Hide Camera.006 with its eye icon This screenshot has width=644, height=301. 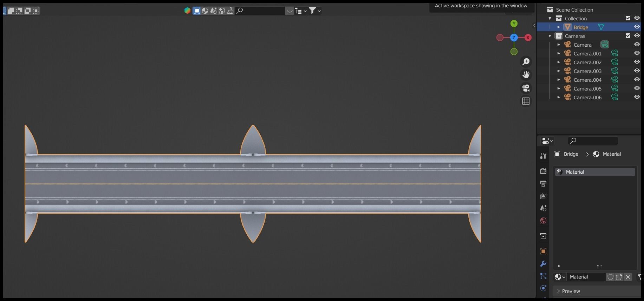click(637, 97)
